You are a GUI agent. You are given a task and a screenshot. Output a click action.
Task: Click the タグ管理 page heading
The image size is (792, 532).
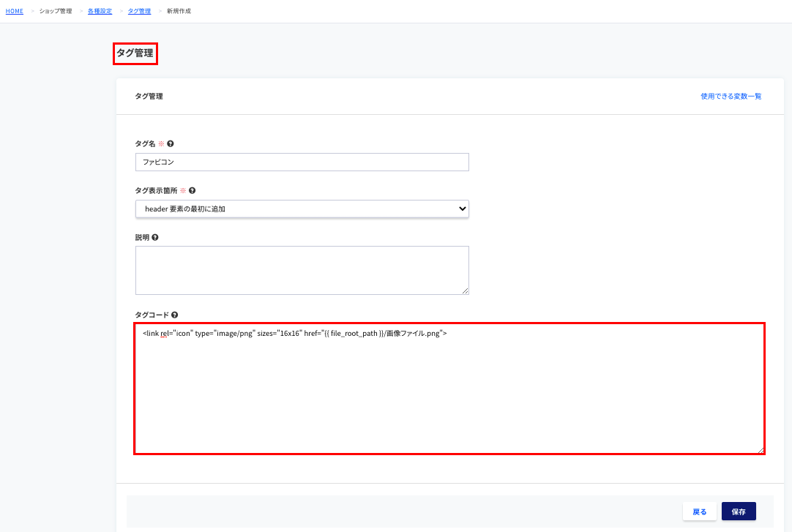[x=135, y=53]
